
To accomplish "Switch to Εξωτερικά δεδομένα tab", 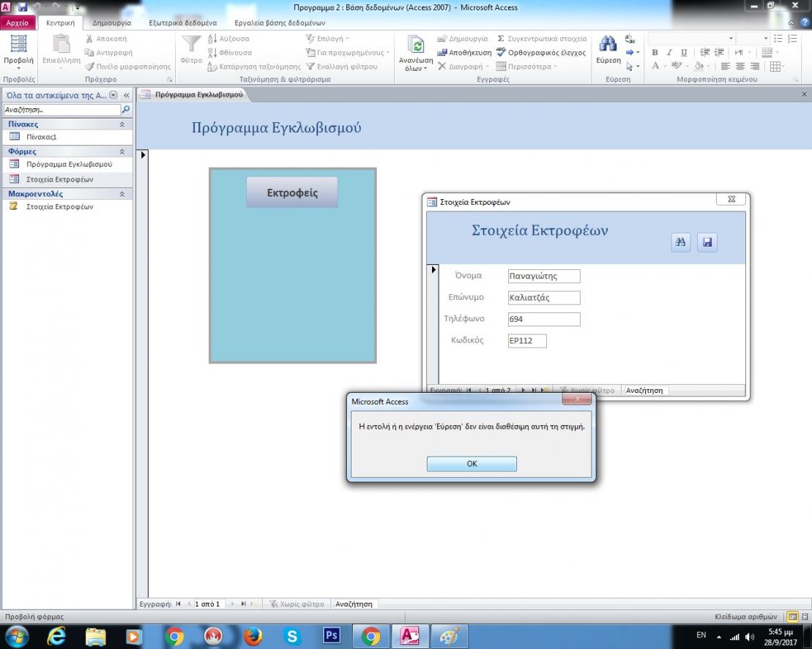I will [182, 23].
